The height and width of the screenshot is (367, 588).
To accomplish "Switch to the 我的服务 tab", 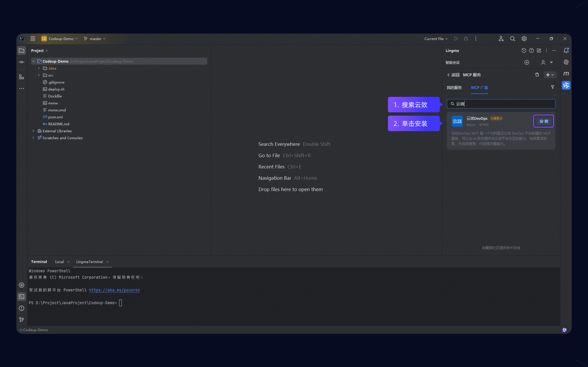I will pos(454,88).
